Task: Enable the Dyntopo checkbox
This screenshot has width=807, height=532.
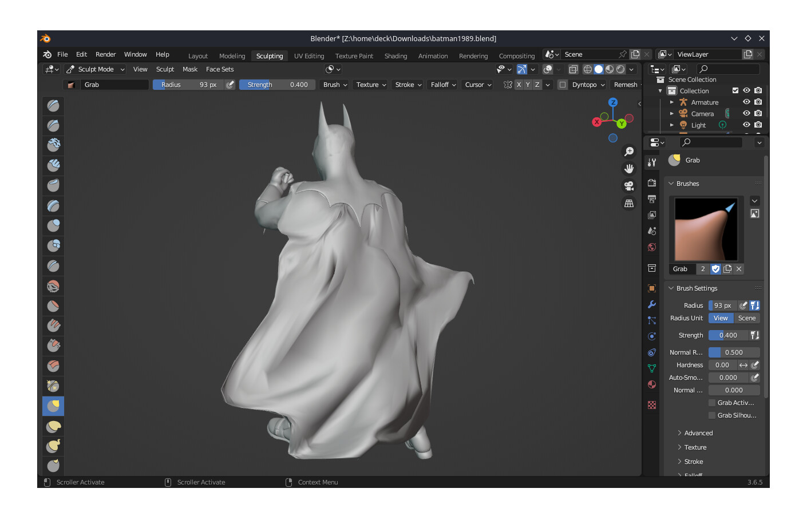Action: (x=563, y=85)
